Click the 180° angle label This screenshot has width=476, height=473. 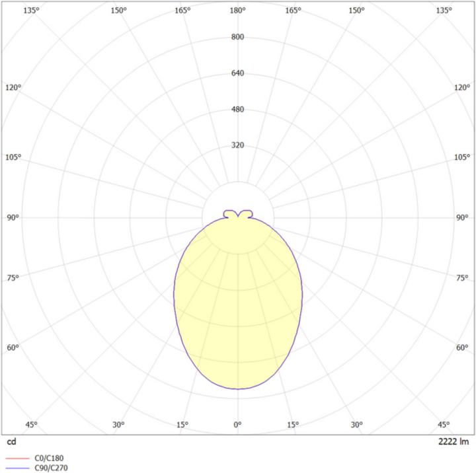click(x=237, y=11)
